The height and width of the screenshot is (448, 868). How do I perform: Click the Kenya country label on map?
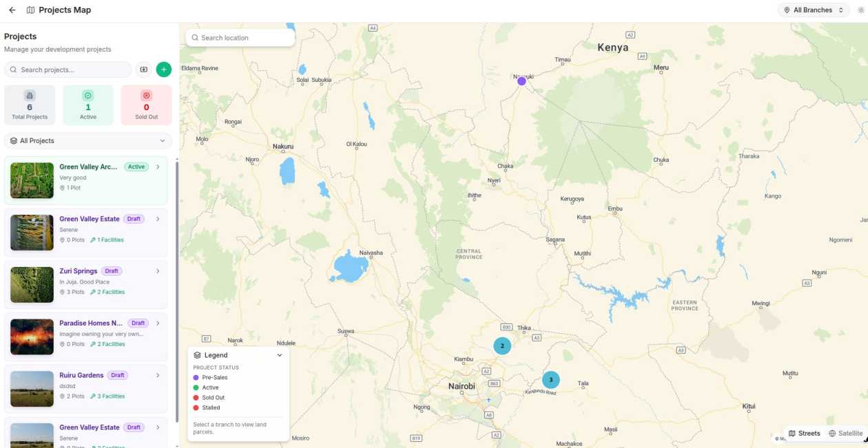pos(613,47)
